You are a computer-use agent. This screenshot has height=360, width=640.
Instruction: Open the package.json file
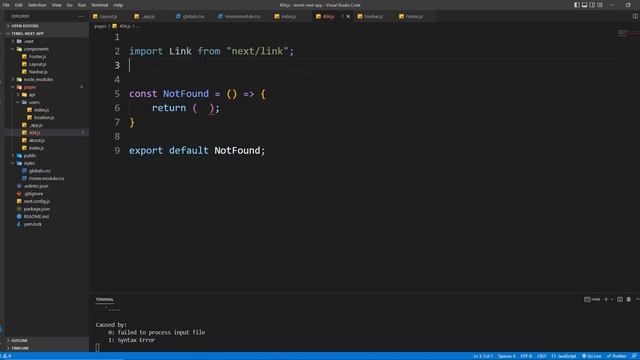pos(36,209)
